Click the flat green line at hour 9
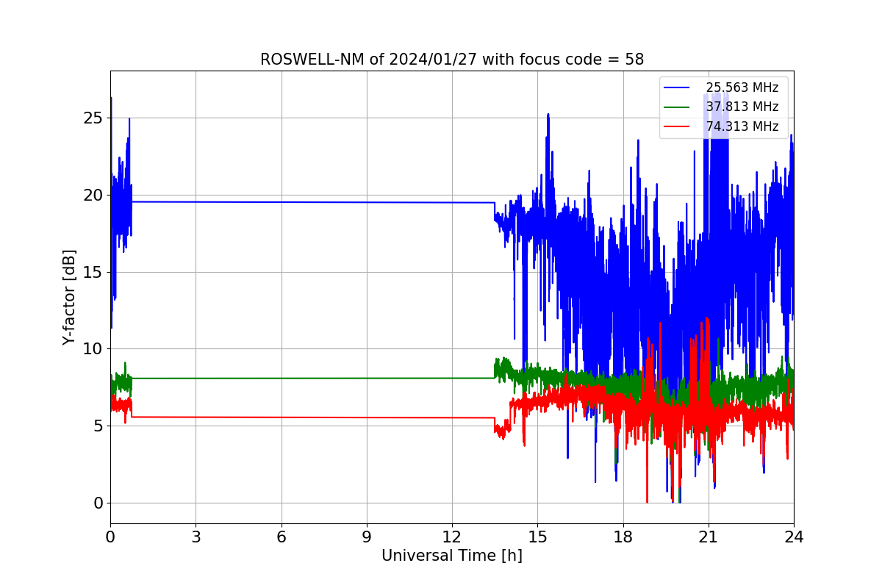The image size is (882, 588). 367,378
